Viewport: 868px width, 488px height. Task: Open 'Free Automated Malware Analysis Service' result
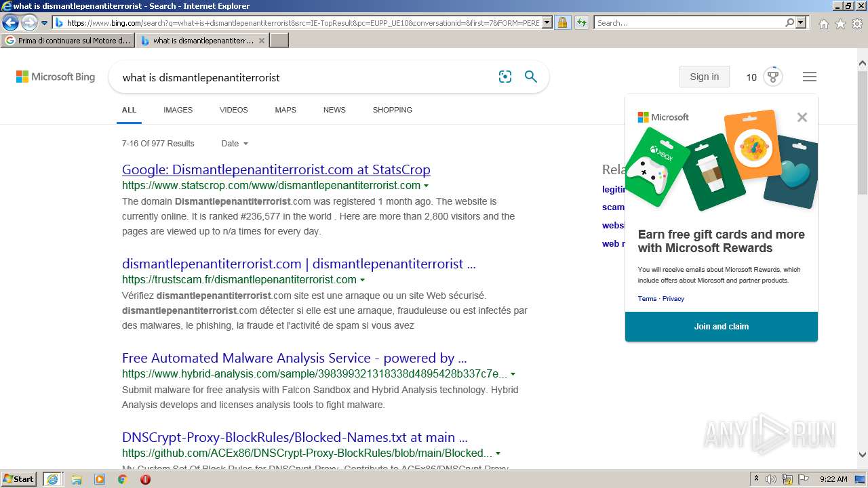tap(294, 358)
